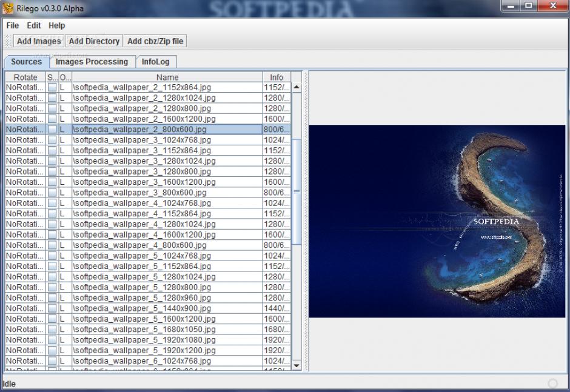
Task: Switch to the Images Processing tab
Action: [92, 62]
